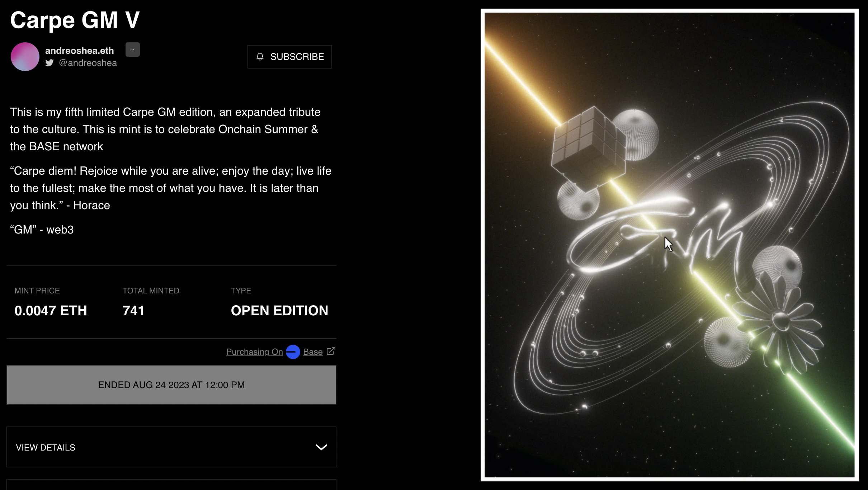Click the Twitter bird icon
Image resolution: width=868 pixels, height=490 pixels.
pyautogui.click(x=49, y=63)
